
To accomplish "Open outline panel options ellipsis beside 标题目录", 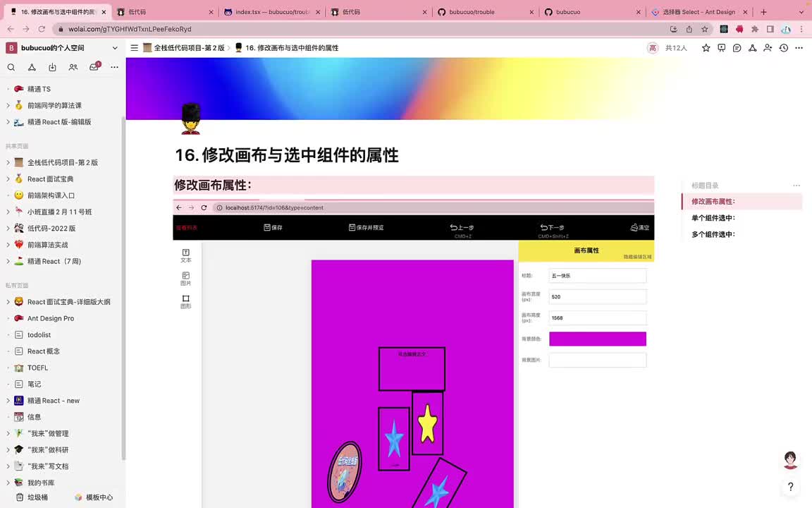I will click(796, 185).
